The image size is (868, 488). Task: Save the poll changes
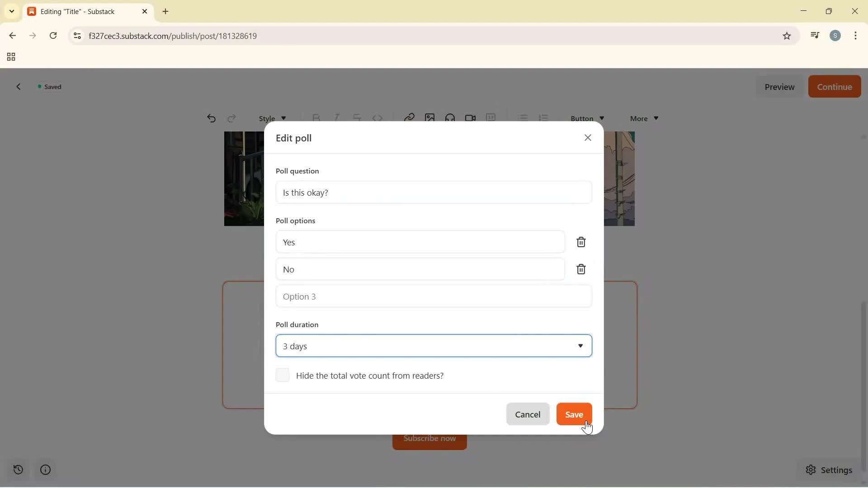574,414
